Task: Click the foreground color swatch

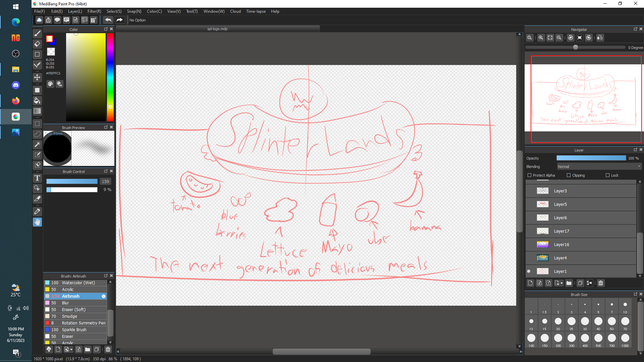Action: 49,39
